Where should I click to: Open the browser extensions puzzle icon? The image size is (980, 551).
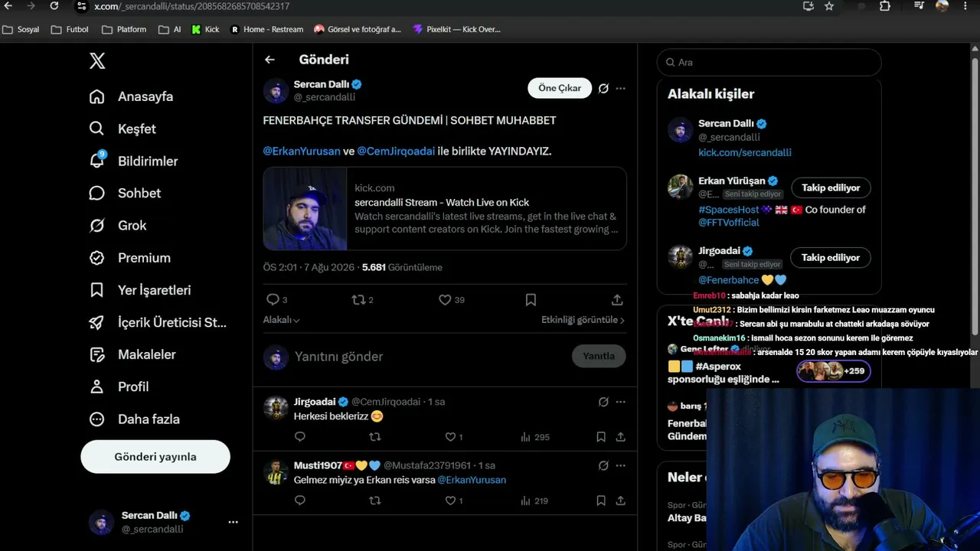885,6
